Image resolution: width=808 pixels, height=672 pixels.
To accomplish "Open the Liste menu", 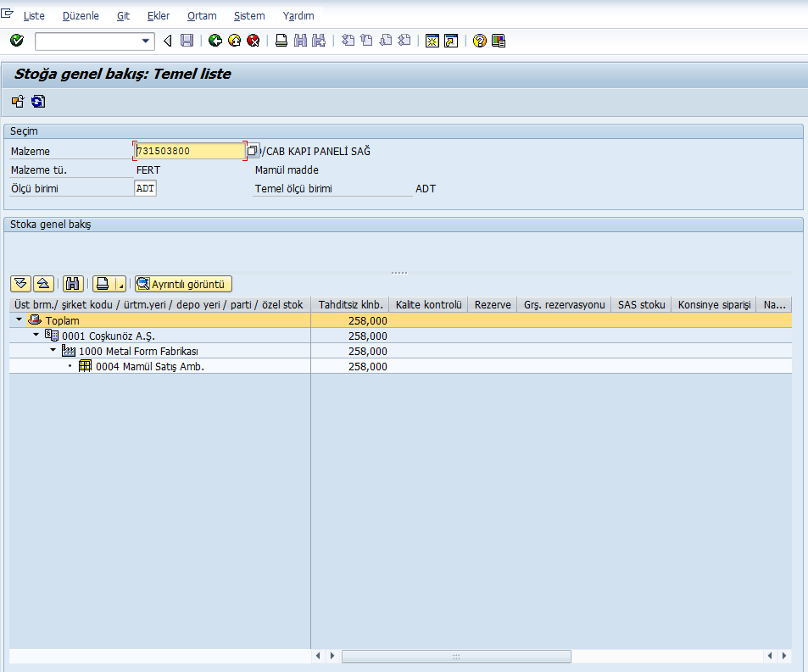I will (x=34, y=16).
